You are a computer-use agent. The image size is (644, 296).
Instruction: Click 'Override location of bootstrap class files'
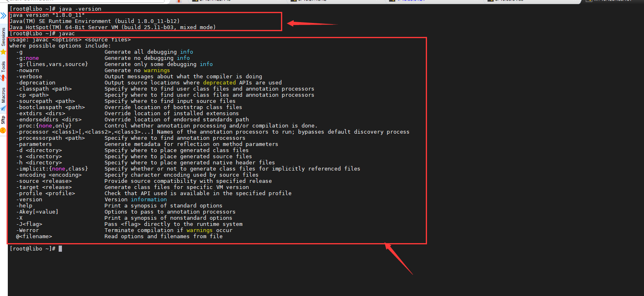(174, 107)
